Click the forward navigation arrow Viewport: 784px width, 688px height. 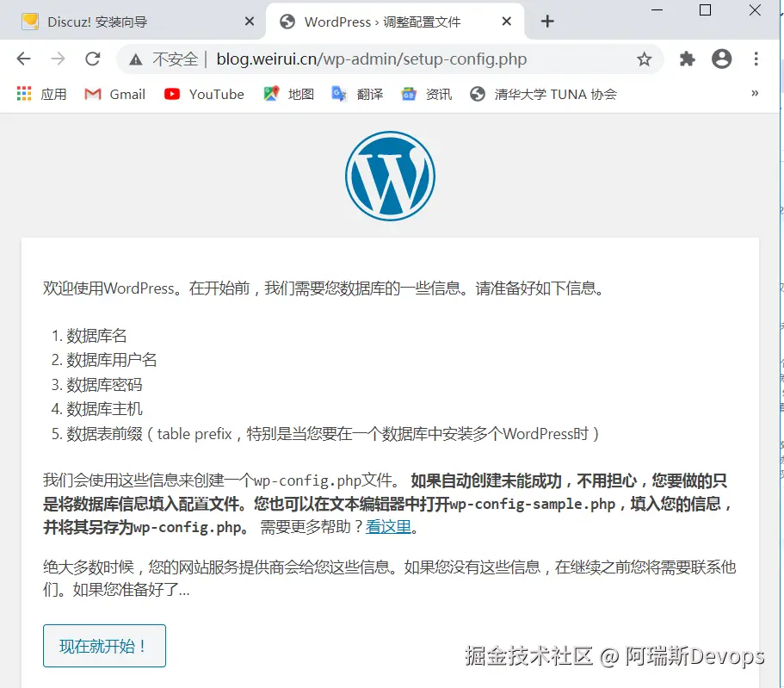[x=58, y=59]
